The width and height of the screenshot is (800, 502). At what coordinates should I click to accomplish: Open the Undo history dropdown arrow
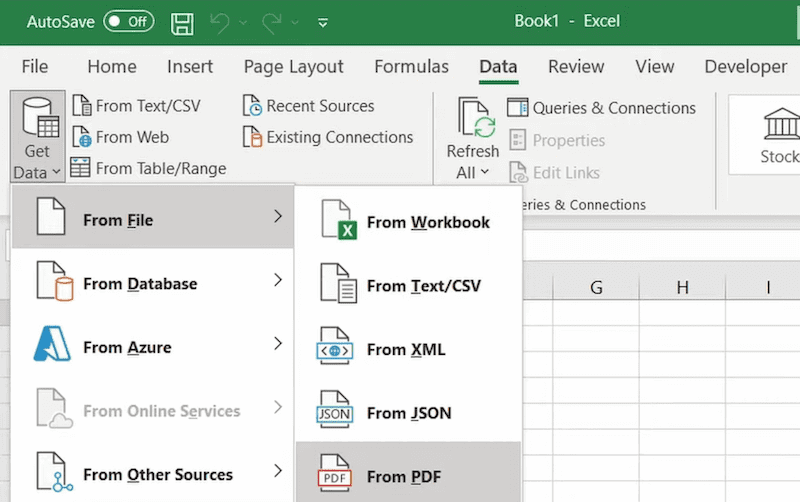[243, 22]
